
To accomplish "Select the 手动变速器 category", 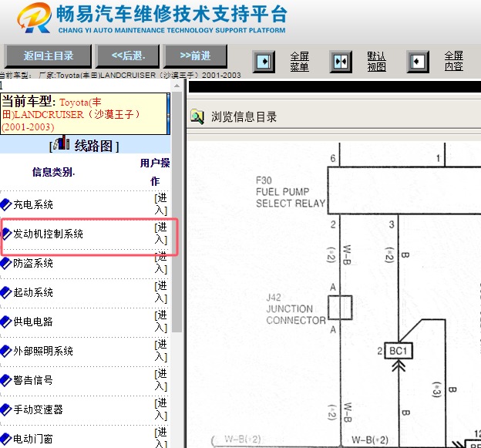I will (x=38, y=409).
